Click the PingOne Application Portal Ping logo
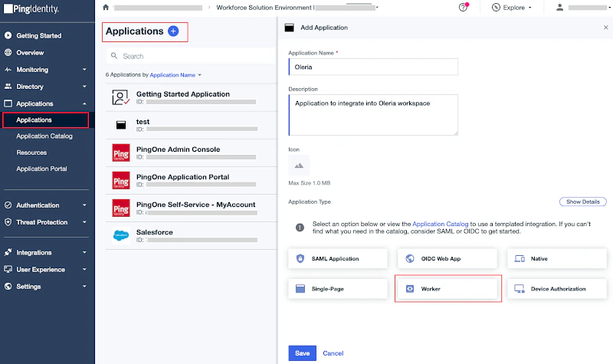 coord(121,181)
